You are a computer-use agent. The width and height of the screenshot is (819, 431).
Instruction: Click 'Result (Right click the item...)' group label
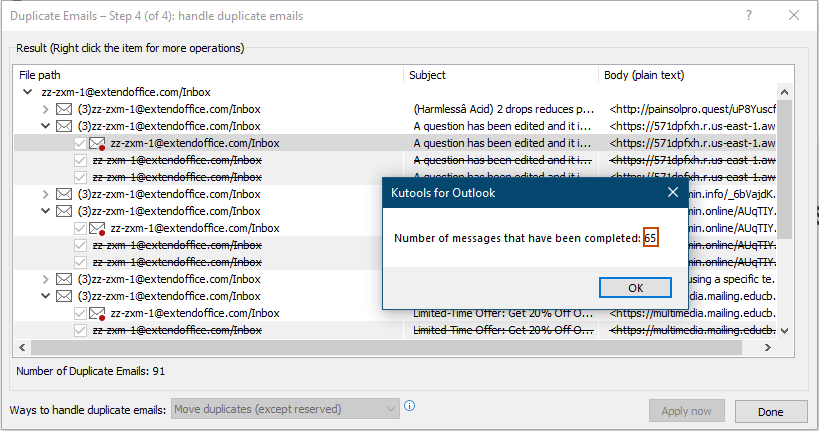click(130, 48)
